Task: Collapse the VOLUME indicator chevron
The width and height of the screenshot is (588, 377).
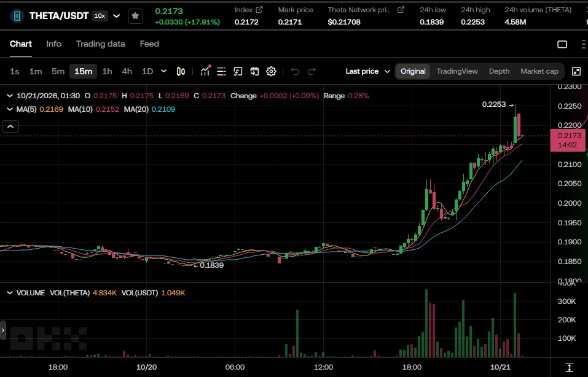Action: pyautogui.click(x=10, y=293)
